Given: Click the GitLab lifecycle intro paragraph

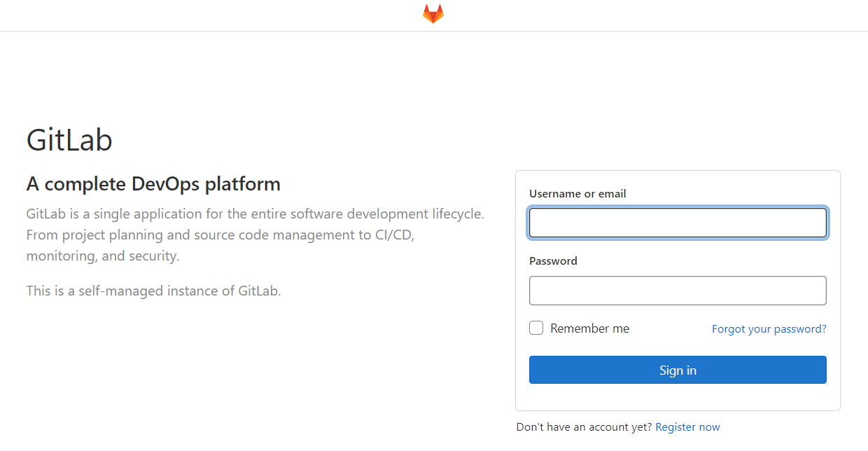Looking at the screenshot, I should [255, 234].
